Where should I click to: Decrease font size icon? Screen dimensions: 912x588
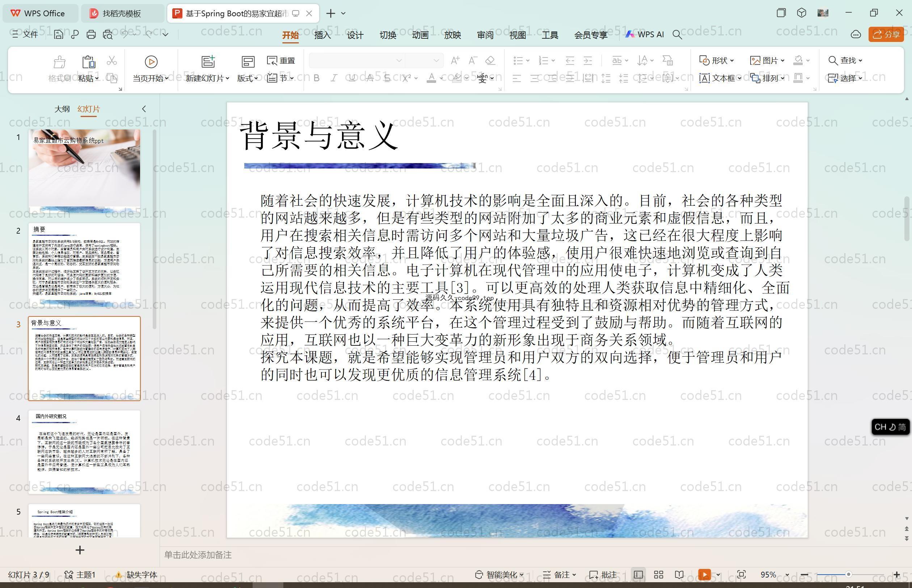point(473,60)
